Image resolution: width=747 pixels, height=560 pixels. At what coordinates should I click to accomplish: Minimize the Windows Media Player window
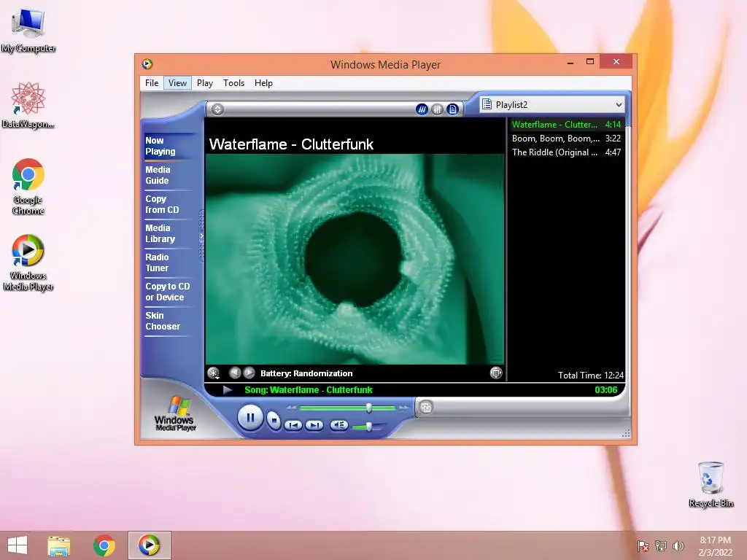click(x=570, y=63)
